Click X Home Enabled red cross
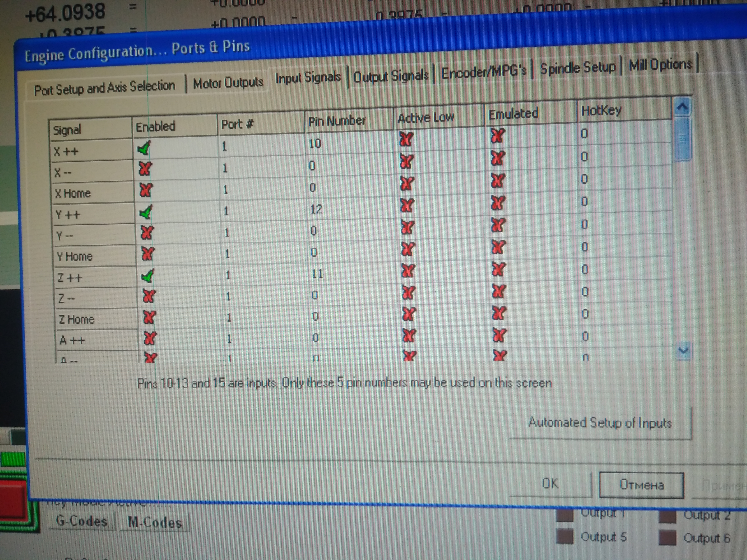 [146, 190]
